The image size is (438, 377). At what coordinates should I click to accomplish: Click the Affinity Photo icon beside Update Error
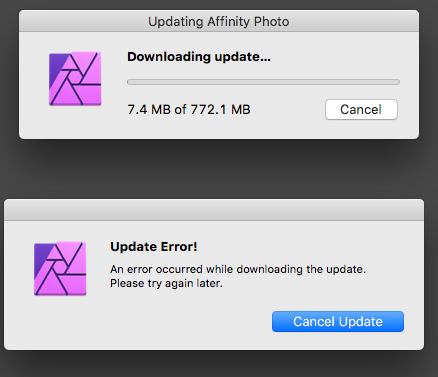click(x=60, y=268)
